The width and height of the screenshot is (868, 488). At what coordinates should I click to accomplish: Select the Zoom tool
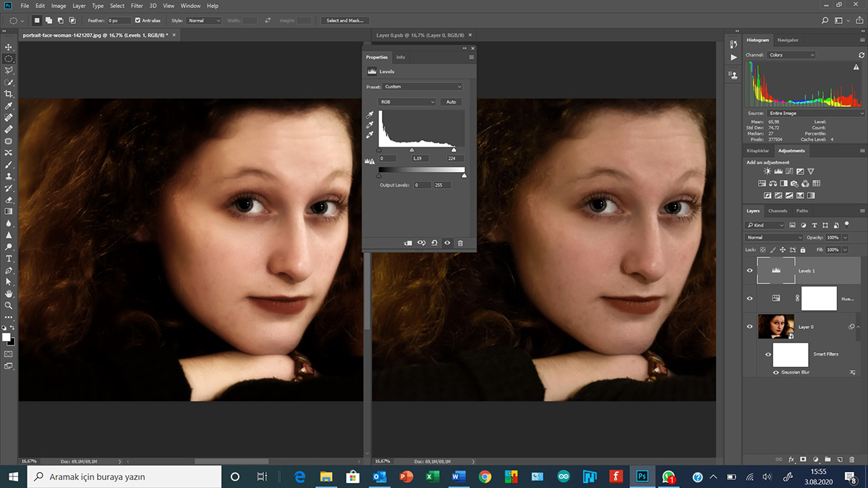[9, 305]
